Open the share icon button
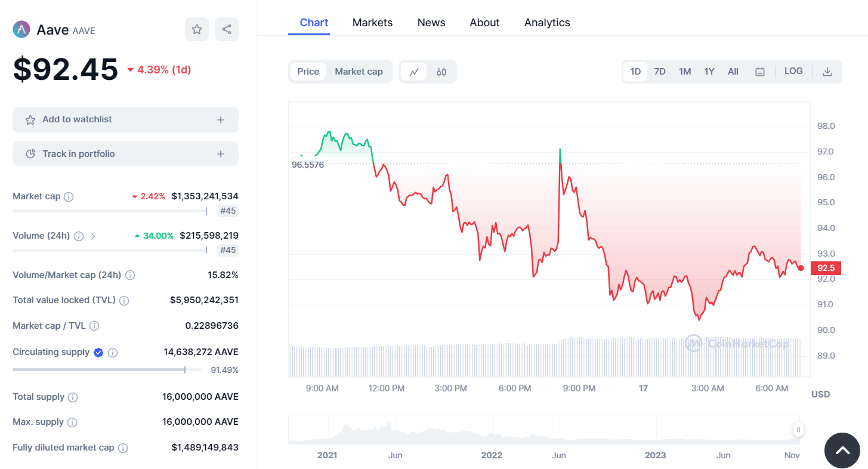Image resolution: width=868 pixels, height=469 pixels. tap(227, 29)
